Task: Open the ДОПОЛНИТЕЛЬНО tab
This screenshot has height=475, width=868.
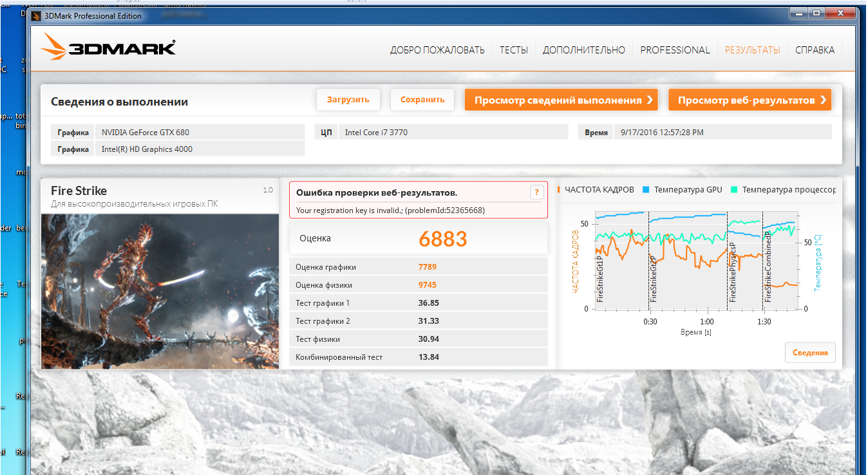Action: (x=583, y=50)
